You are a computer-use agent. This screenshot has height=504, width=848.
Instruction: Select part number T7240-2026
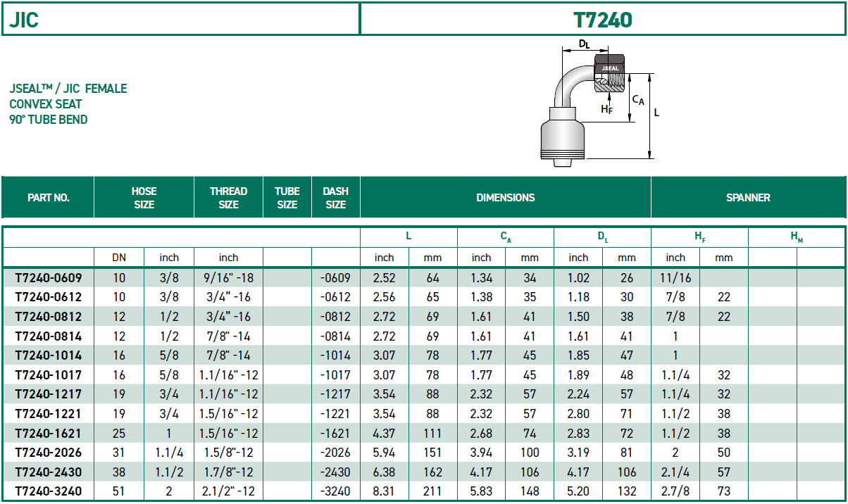click(x=49, y=453)
